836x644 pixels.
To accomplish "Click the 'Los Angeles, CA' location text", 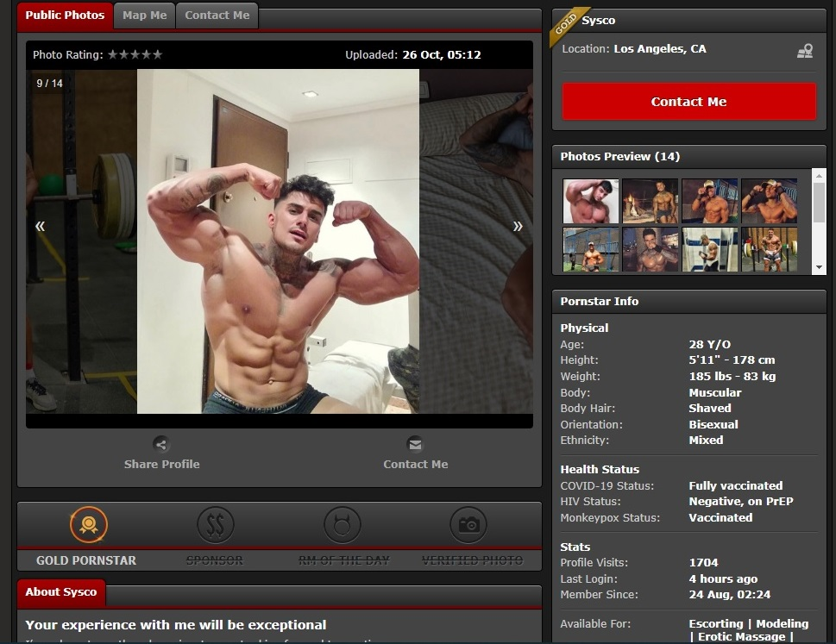I will click(660, 49).
